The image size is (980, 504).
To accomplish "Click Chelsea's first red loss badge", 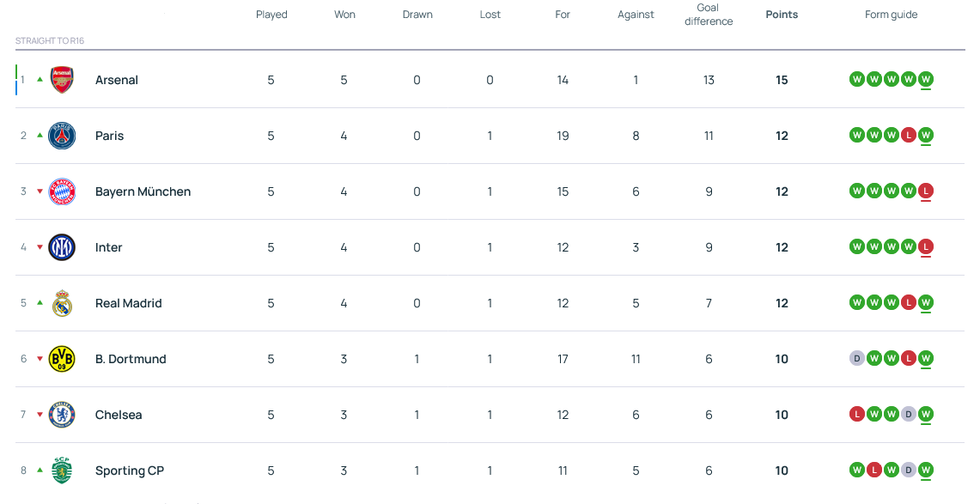I will tap(856, 415).
